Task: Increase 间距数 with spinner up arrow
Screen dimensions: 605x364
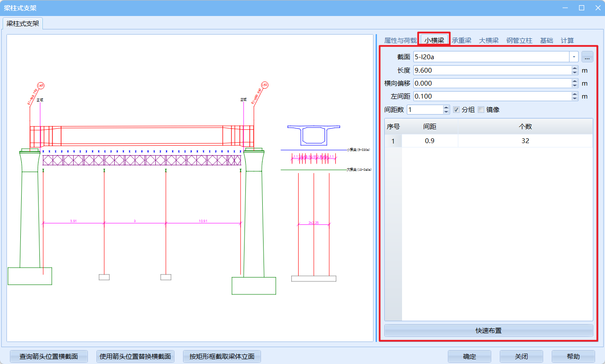Action: tap(446, 107)
